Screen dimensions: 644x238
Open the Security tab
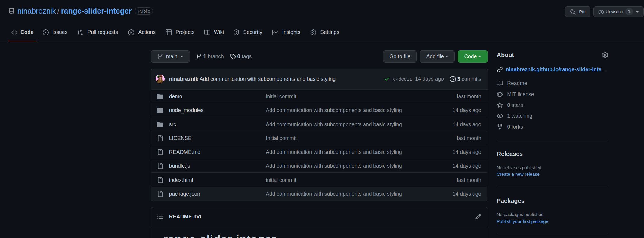(x=248, y=32)
